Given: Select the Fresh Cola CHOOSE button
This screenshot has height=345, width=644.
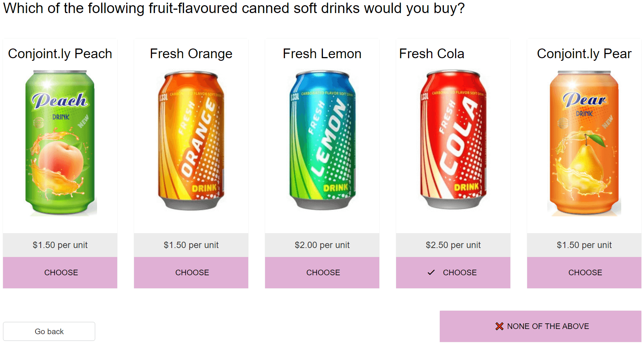Looking at the screenshot, I should (x=453, y=273).
